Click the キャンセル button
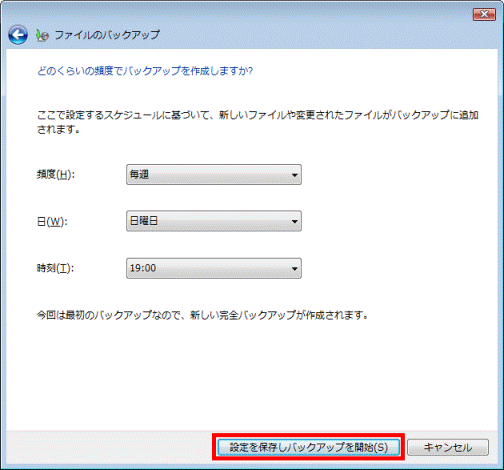Viewport: 504px width, 470px height. (448, 447)
